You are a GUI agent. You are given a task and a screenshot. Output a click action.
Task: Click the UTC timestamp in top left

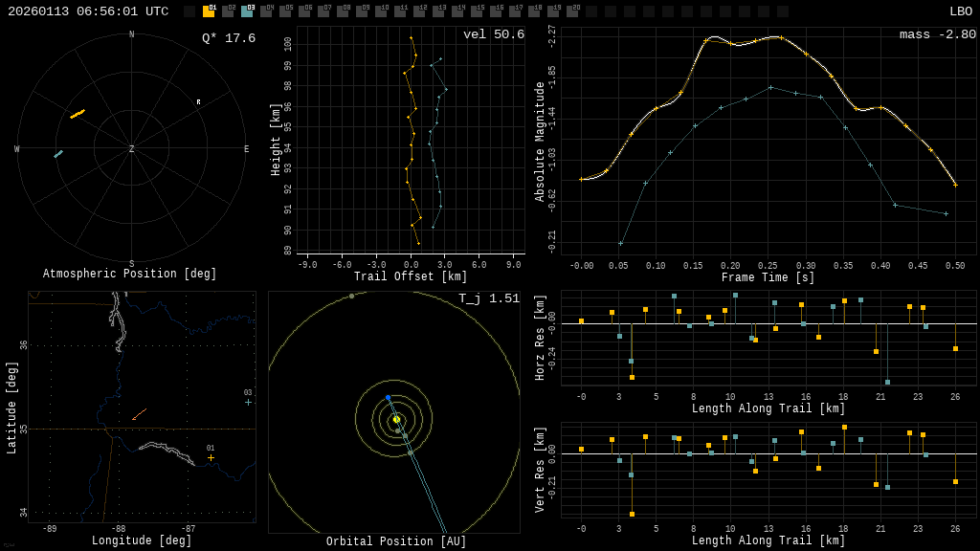coord(88,11)
